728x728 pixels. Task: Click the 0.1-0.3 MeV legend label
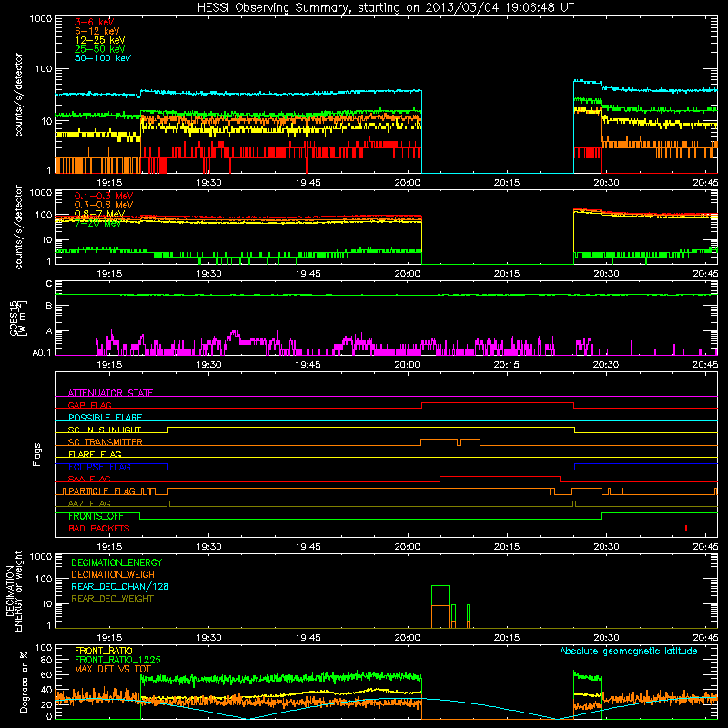[x=104, y=196]
